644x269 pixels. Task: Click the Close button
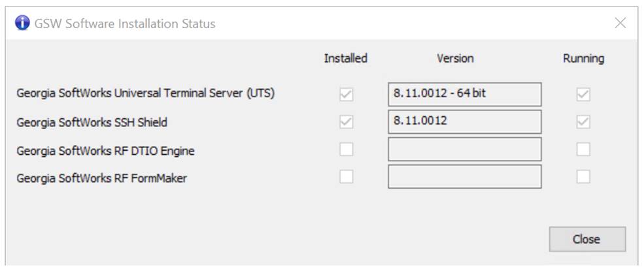587,239
